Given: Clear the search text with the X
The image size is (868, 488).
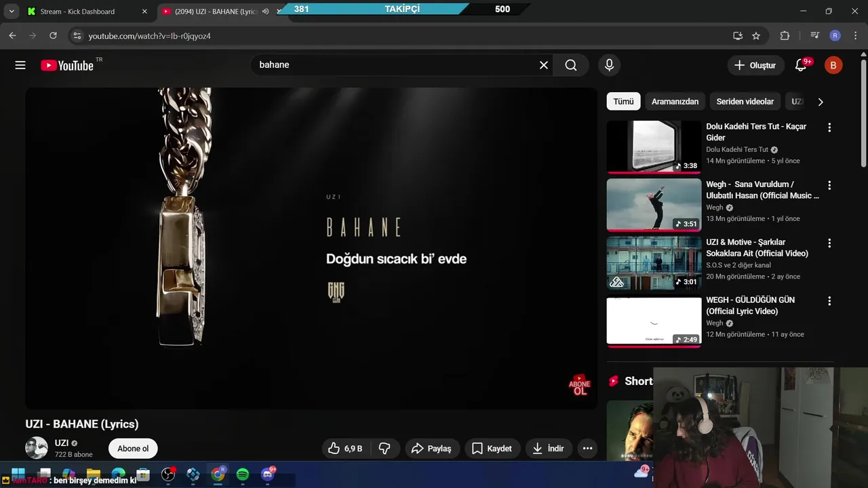Looking at the screenshot, I should 544,65.
